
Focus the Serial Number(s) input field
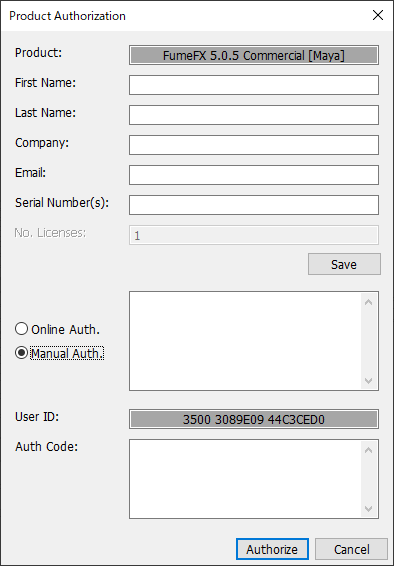[x=254, y=205]
